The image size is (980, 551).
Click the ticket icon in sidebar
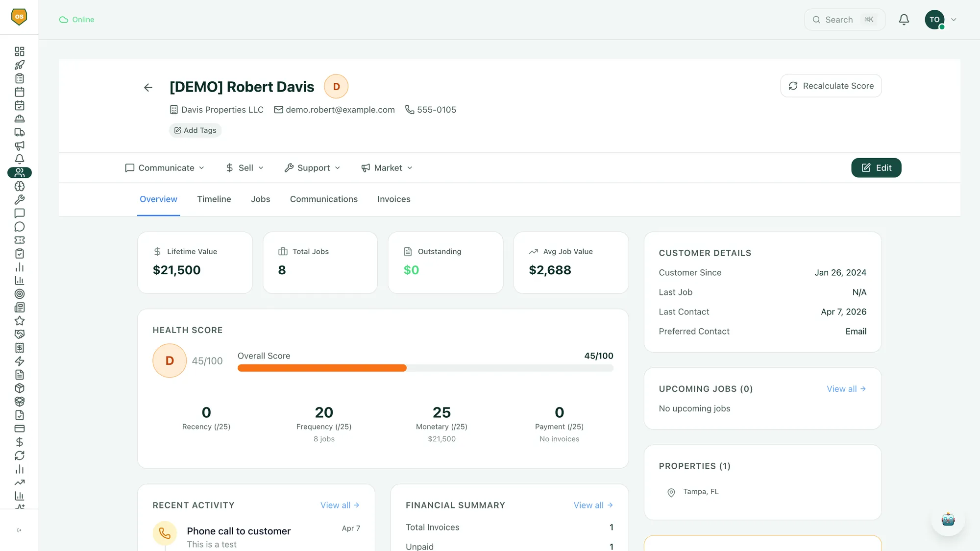coord(19,240)
